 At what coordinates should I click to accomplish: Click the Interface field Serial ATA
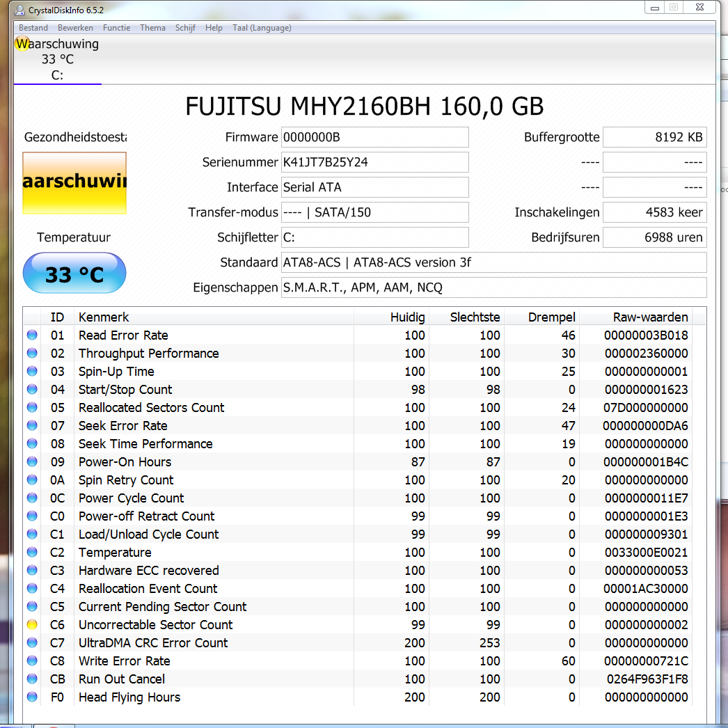coord(374,188)
